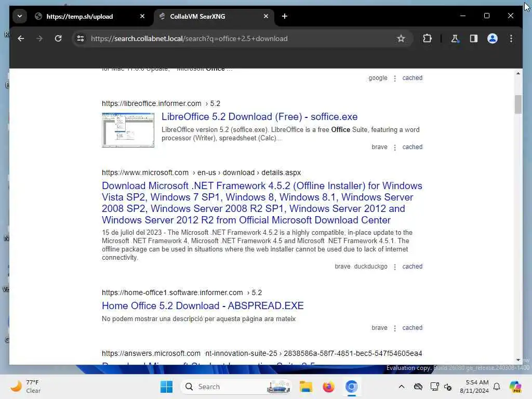Bookmark this page with the star icon

(401, 38)
